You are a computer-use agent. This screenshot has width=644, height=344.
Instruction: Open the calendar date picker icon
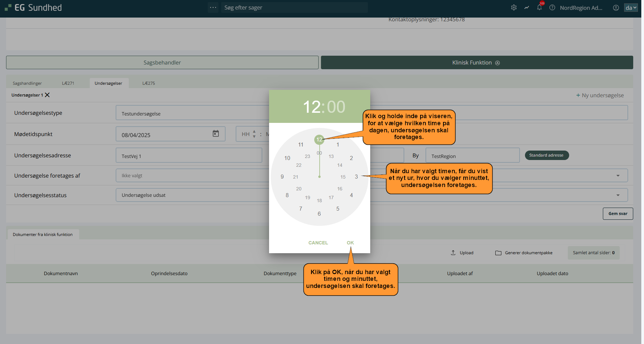click(x=216, y=134)
